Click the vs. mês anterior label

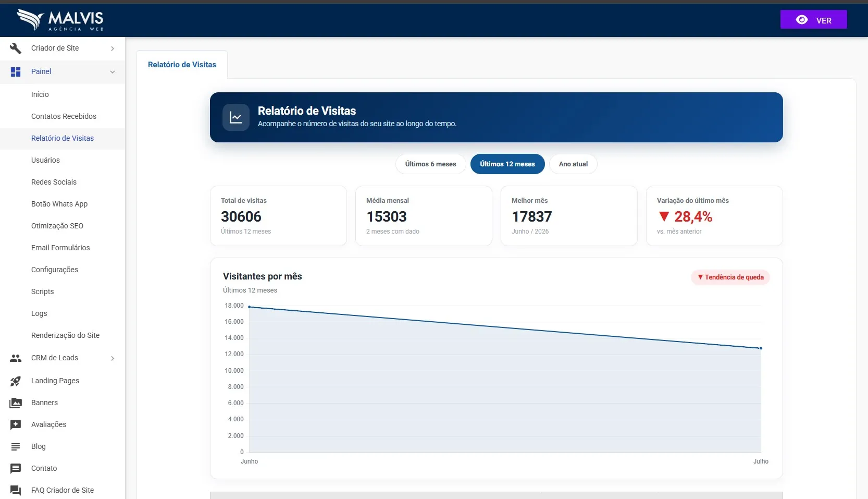point(679,232)
